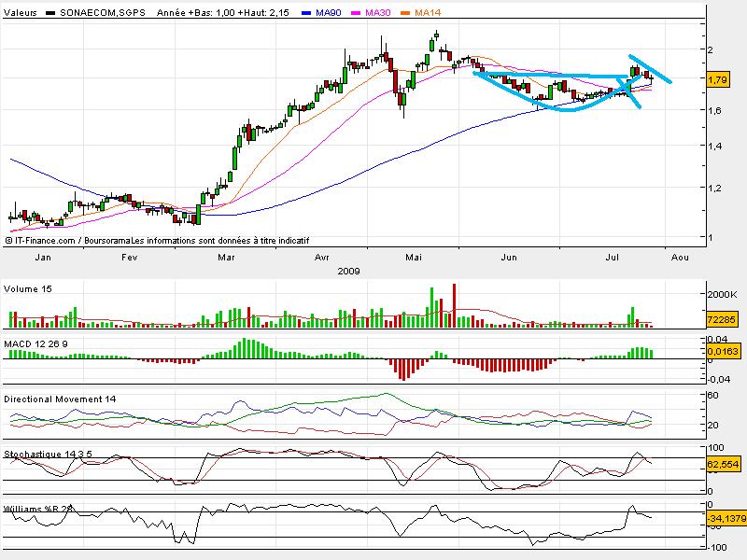Screen dimensions: 747x560
Task: Click the Mar month marker on time axis
Action: tap(225, 256)
